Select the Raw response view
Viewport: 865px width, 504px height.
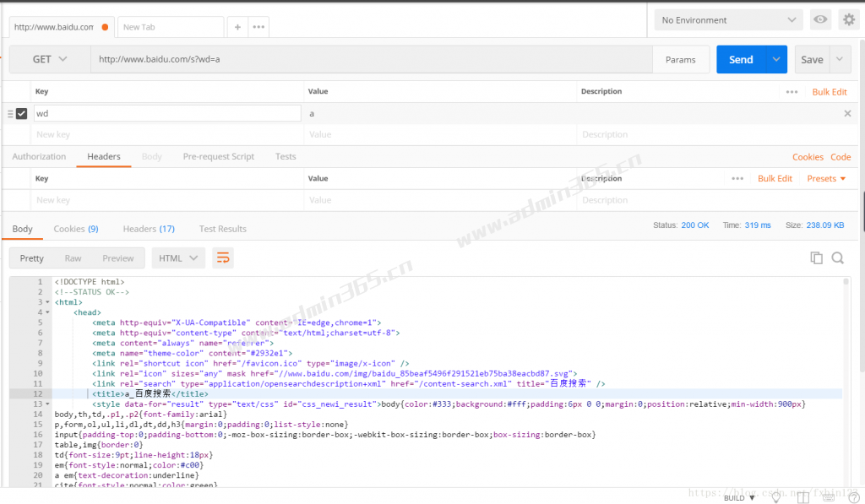click(73, 258)
